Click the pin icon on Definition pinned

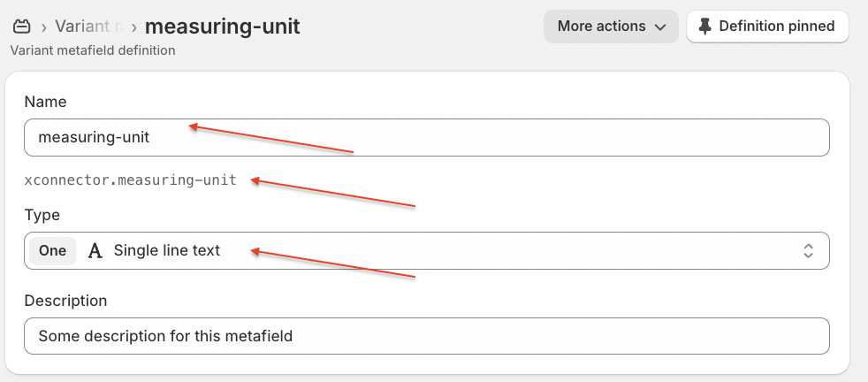[x=704, y=27]
